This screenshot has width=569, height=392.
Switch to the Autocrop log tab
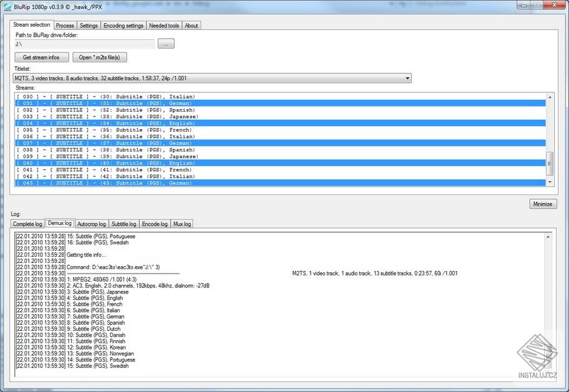click(92, 224)
